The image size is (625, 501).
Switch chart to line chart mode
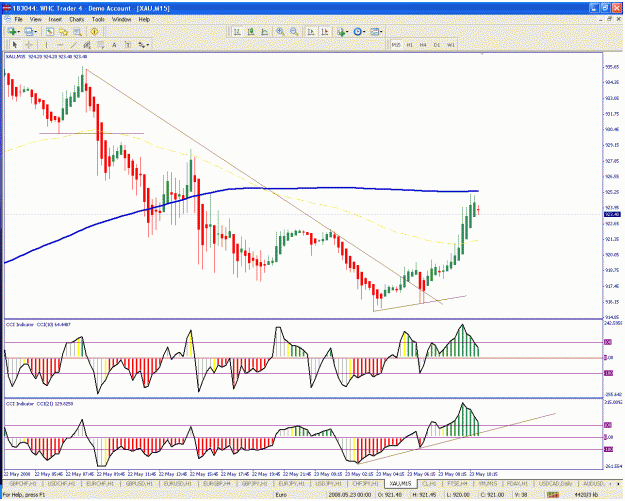click(x=265, y=31)
